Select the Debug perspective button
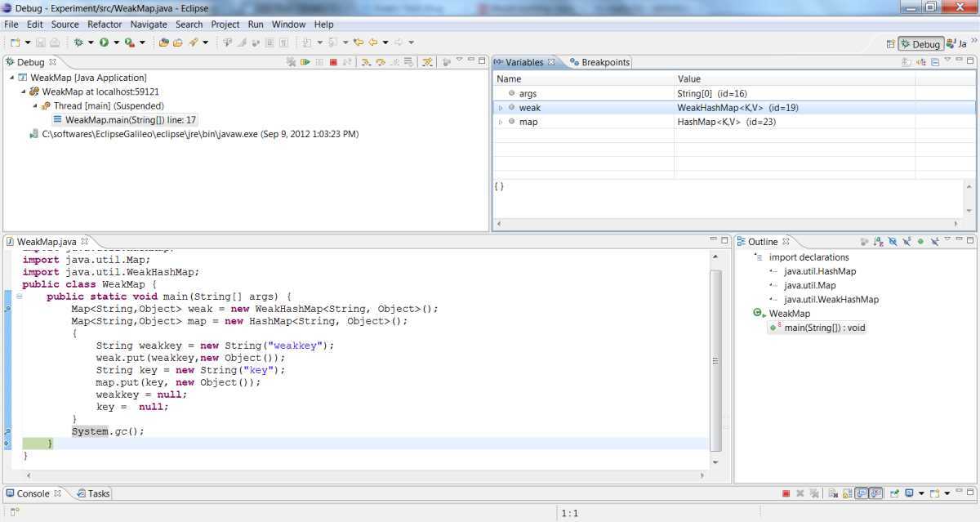Viewport: 980px width, 522px height. click(x=920, y=44)
